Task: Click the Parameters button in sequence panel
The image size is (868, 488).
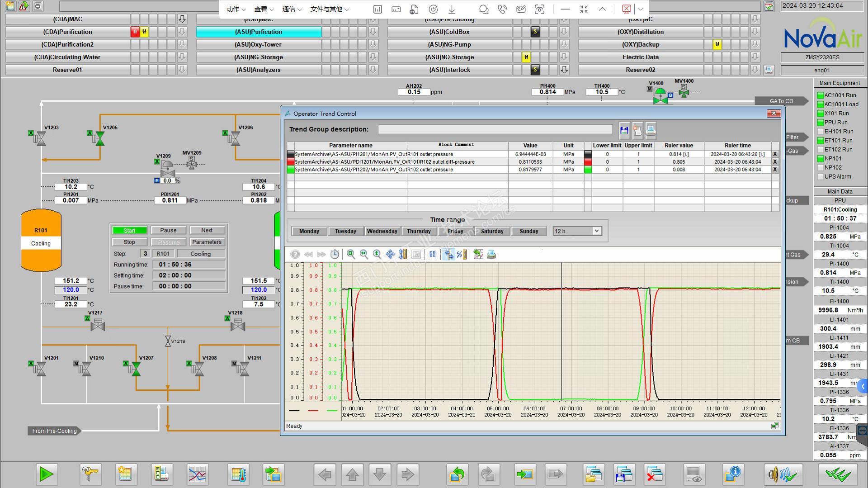Action: click(x=207, y=242)
